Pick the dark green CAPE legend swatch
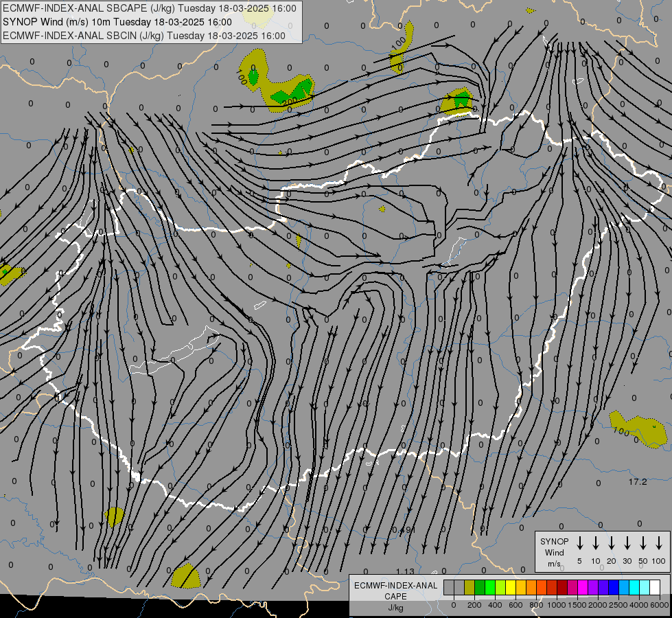Screen dimensions: 672x618 point(480,588)
